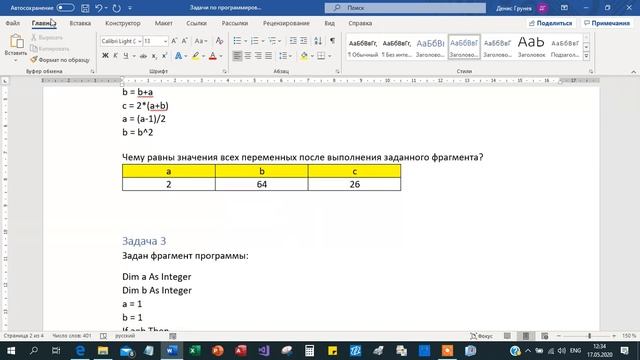This screenshot has height=360, width=640.
Task: Click the Multilevel list icon
Action: click(x=272, y=41)
